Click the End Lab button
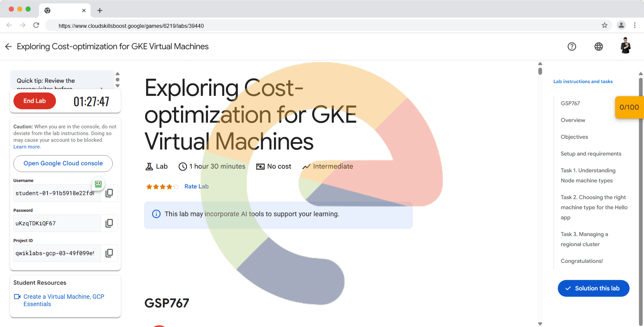This screenshot has height=327, width=644. point(35,101)
